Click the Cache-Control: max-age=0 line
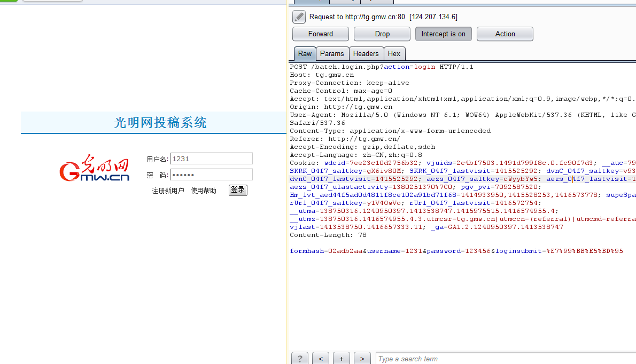This screenshot has height=364, width=636. tap(341, 91)
